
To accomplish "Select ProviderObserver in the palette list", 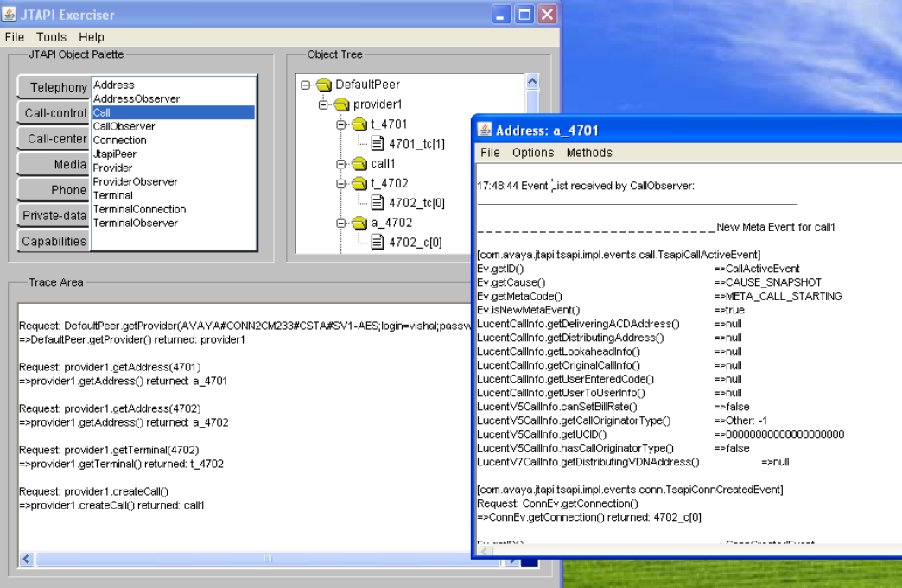I will [x=173, y=181].
